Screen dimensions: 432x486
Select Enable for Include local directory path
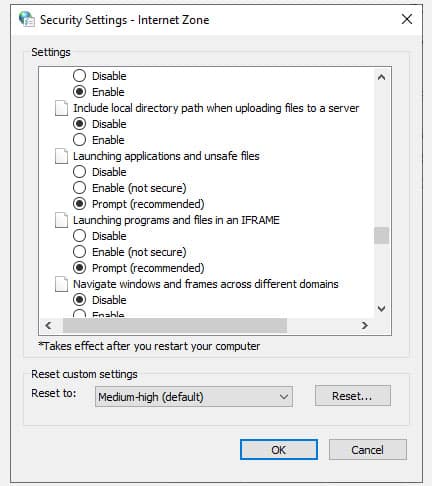pos(79,140)
